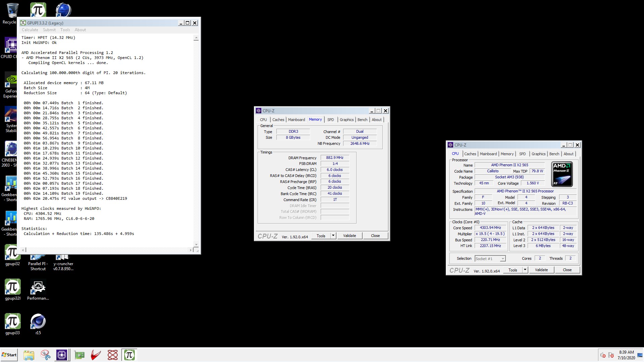The image size is (644, 362).
Task: Click Close button in processor CPU-Z window
Action: click(567, 270)
